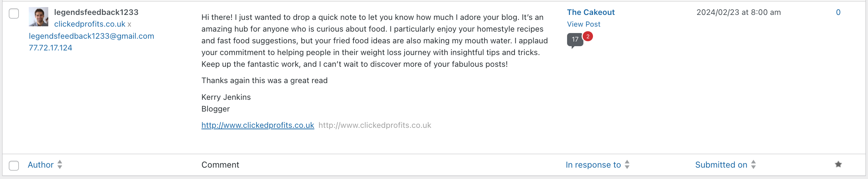This screenshot has width=868, height=179.
Task: Click Author column sort arrows
Action: [x=60, y=164]
